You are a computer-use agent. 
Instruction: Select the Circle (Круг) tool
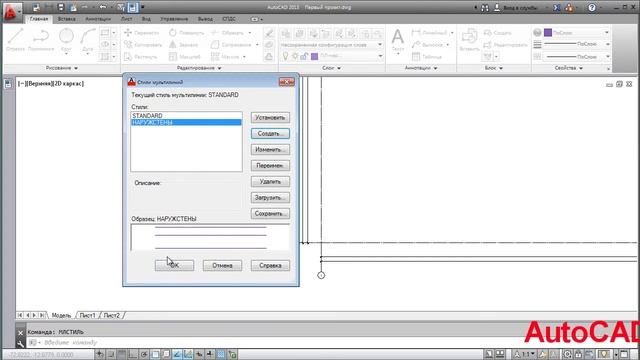[66, 41]
